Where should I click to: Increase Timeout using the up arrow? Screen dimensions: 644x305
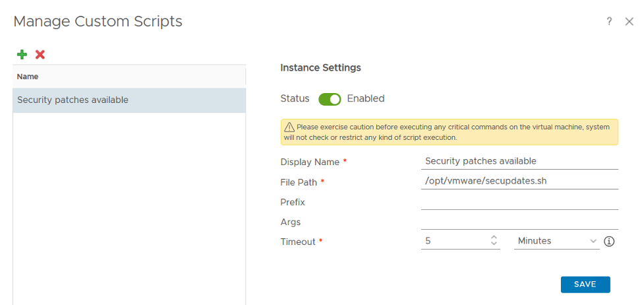coord(494,238)
